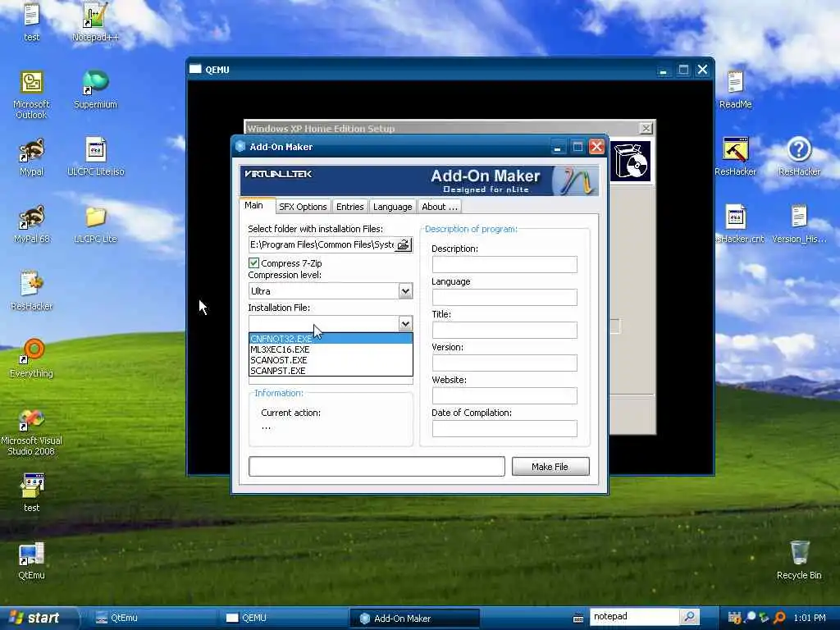This screenshot has width=840, height=630.
Task: Select CNFNOT32.EXE from the list
Action: click(331, 339)
